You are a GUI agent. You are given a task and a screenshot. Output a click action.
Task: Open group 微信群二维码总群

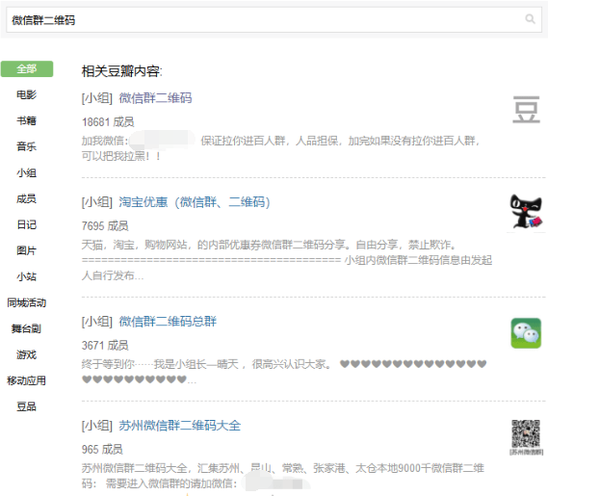(168, 321)
